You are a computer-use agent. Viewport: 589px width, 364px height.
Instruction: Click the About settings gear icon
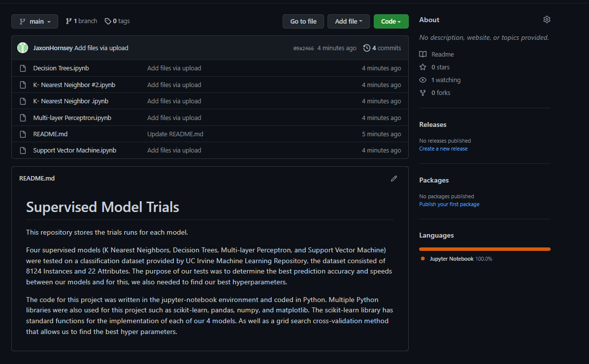coord(547,20)
